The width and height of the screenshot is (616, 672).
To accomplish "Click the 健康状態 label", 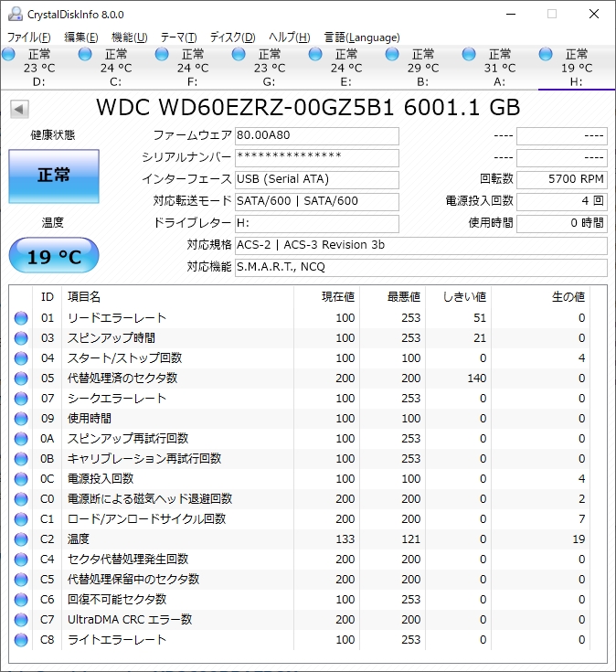I will click(53, 135).
